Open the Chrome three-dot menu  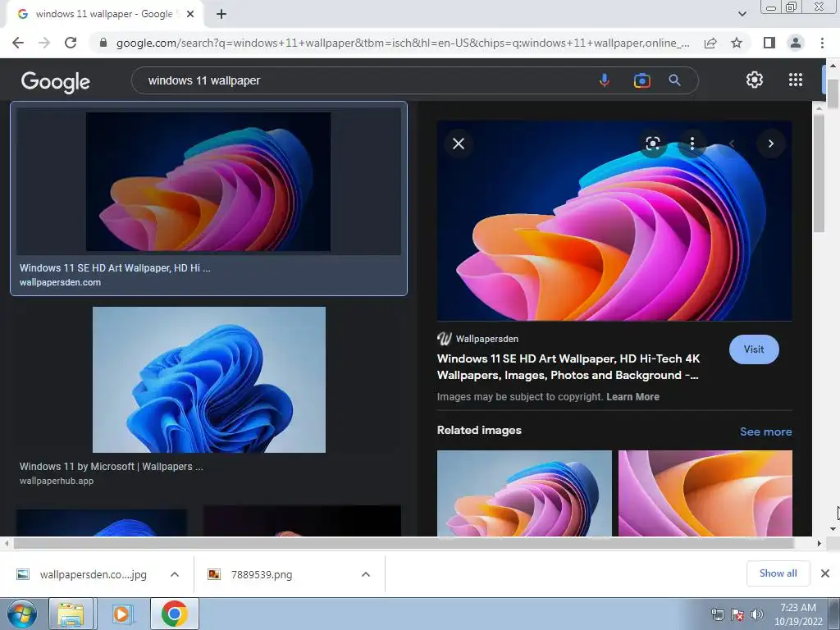point(822,43)
